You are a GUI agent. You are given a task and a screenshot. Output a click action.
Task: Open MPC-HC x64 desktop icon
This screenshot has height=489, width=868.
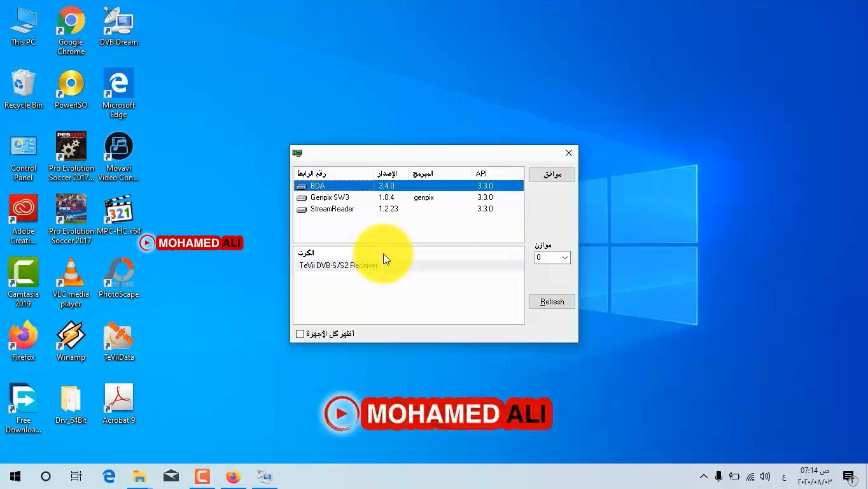point(118,216)
